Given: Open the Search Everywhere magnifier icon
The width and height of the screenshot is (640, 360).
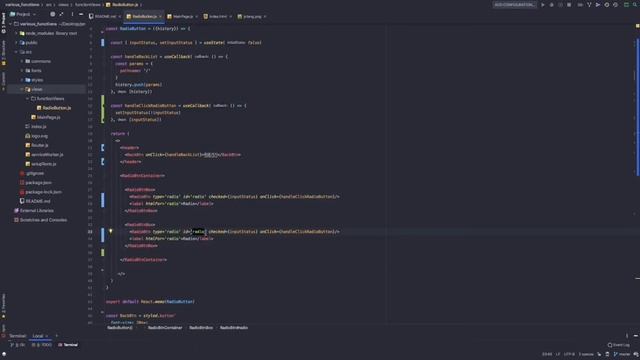Looking at the screenshot, I should 635,5.
